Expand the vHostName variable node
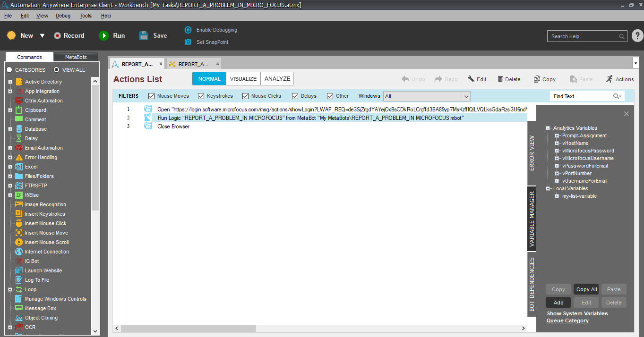The height and width of the screenshot is (337, 644). (557, 143)
